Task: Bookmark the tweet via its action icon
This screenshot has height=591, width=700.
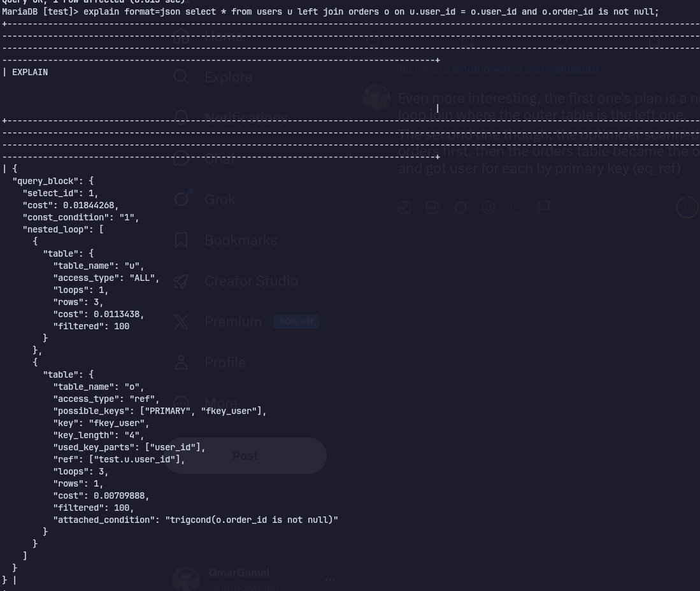Action: point(655,40)
